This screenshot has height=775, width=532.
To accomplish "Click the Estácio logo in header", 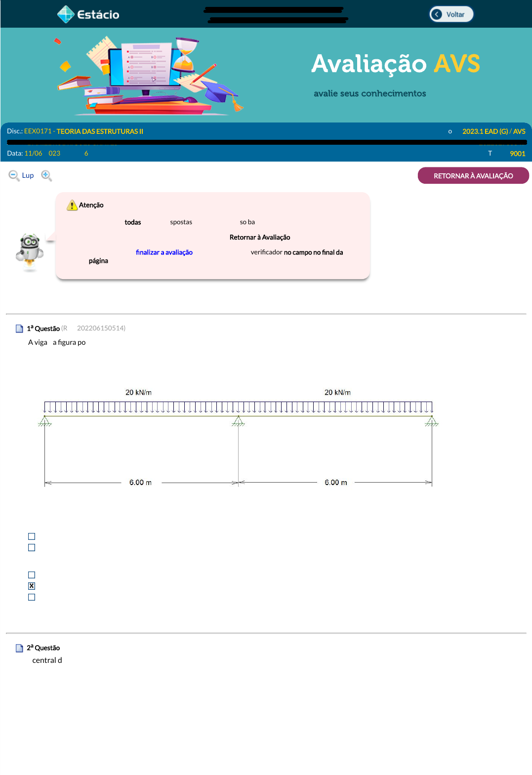I will 88,14.
